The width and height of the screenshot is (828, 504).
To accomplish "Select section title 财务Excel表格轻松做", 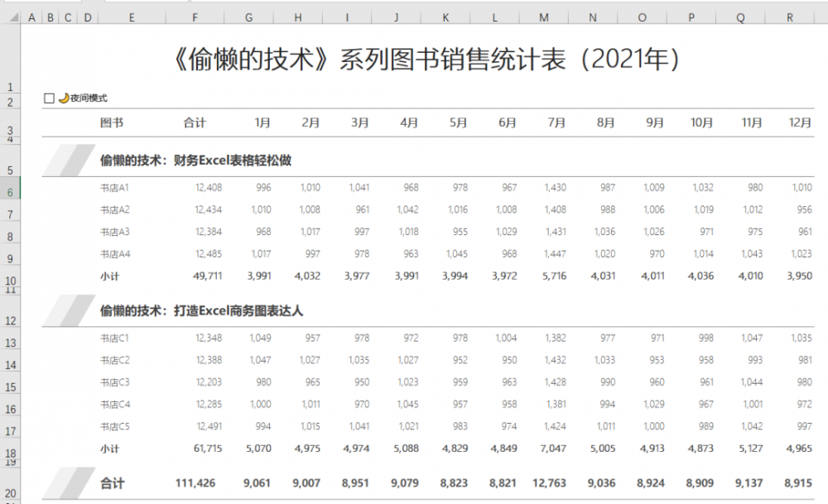I will click(x=196, y=161).
